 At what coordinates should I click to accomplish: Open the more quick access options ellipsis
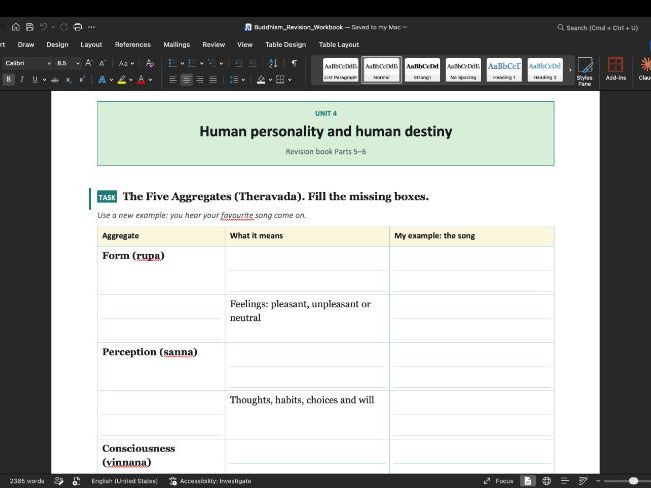92,27
